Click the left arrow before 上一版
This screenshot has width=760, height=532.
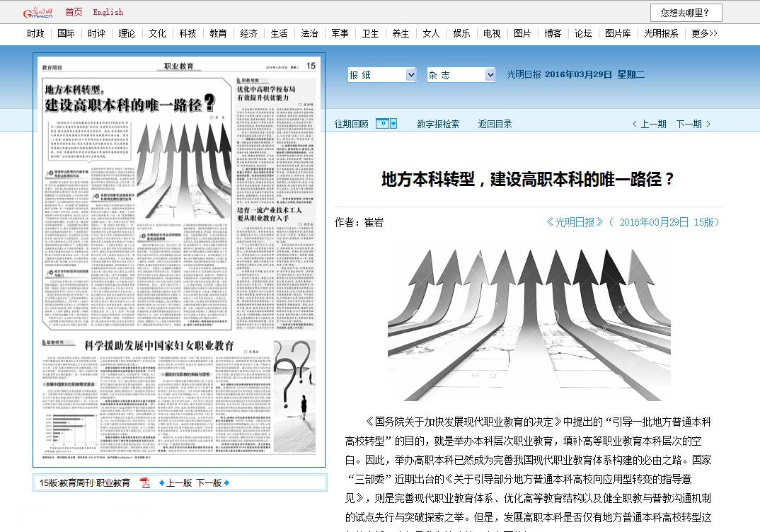pyautogui.click(x=161, y=483)
